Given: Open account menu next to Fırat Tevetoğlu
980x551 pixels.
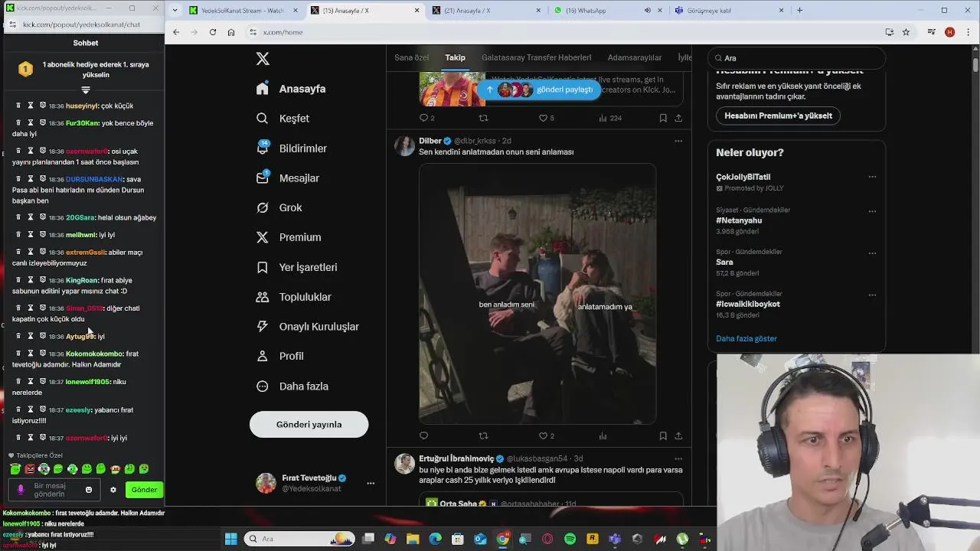Looking at the screenshot, I should [371, 483].
